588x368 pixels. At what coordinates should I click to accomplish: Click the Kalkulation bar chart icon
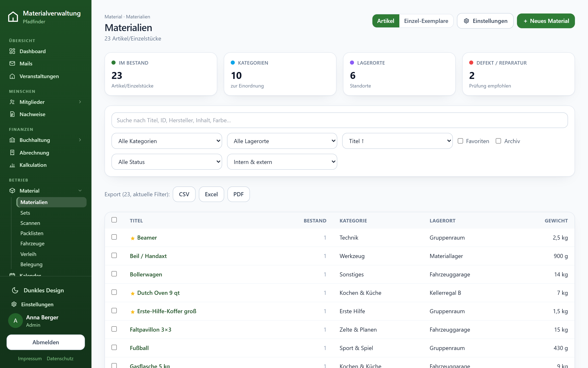pos(12,165)
